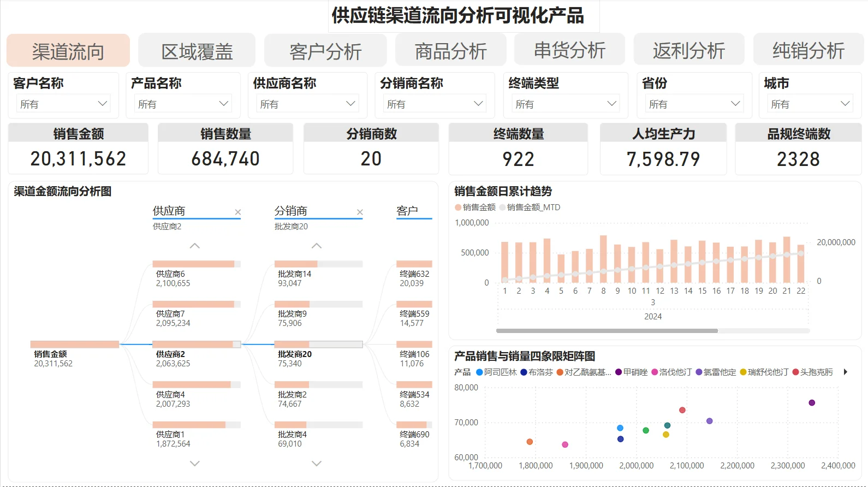Switch to the 串货分析 tab
The width and height of the screenshot is (868, 487).
[569, 50]
